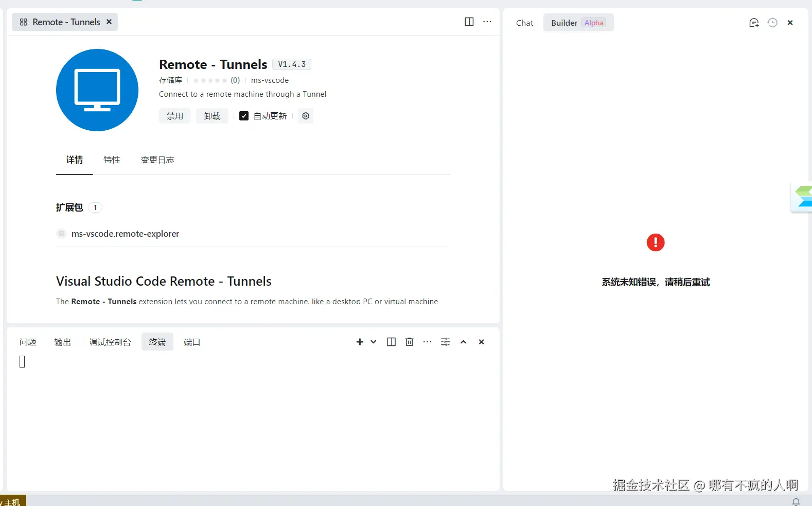Open the ms-vscode.remote-explorer extension entry
The width and height of the screenshot is (812, 506).
(x=125, y=234)
